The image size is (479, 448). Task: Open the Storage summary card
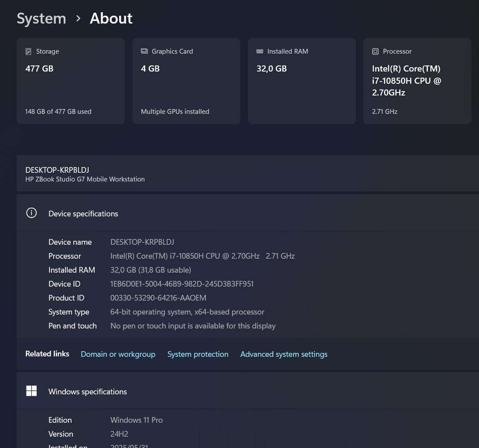(x=70, y=81)
